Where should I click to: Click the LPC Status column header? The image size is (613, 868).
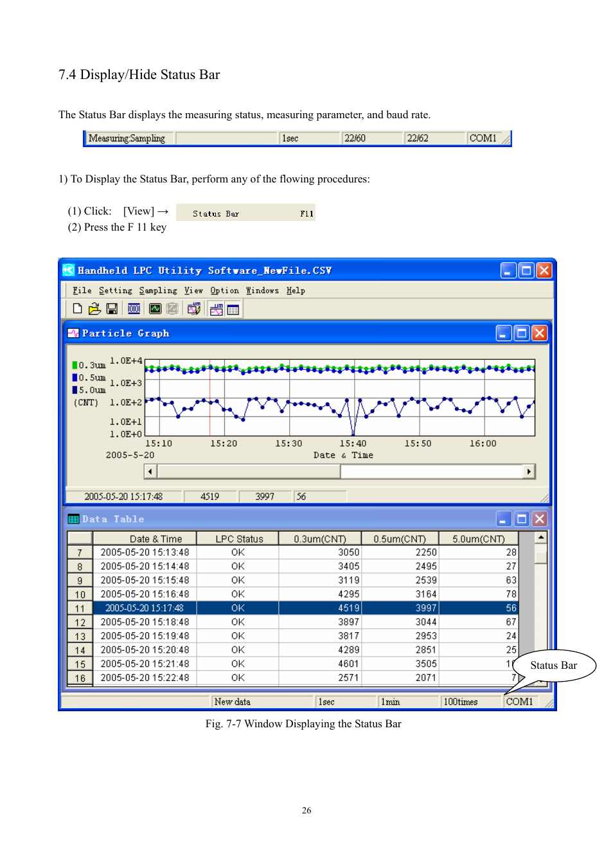pos(238,538)
